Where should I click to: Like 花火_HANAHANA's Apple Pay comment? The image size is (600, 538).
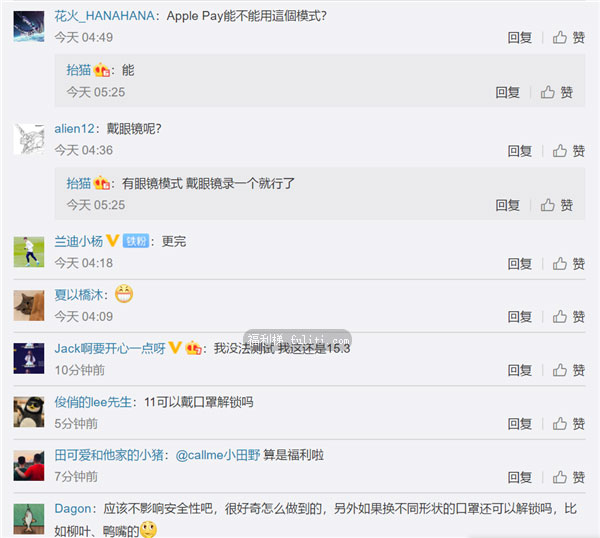pos(568,37)
